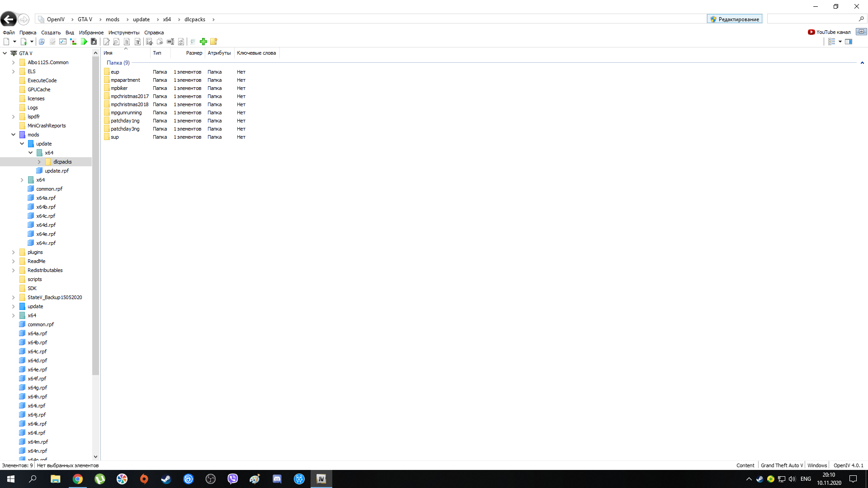Toggle Редактирование edit mode button
Image resolution: width=868 pixels, height=488 pixels.
click(735, 19)
